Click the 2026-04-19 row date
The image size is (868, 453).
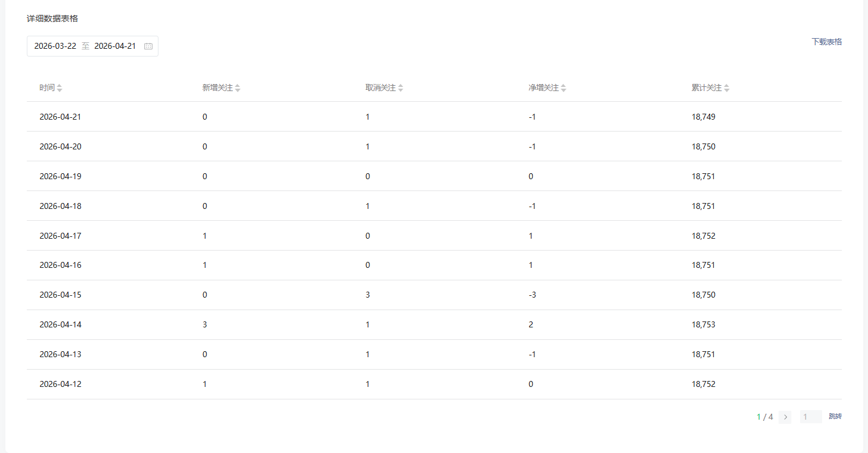point(60,176)
